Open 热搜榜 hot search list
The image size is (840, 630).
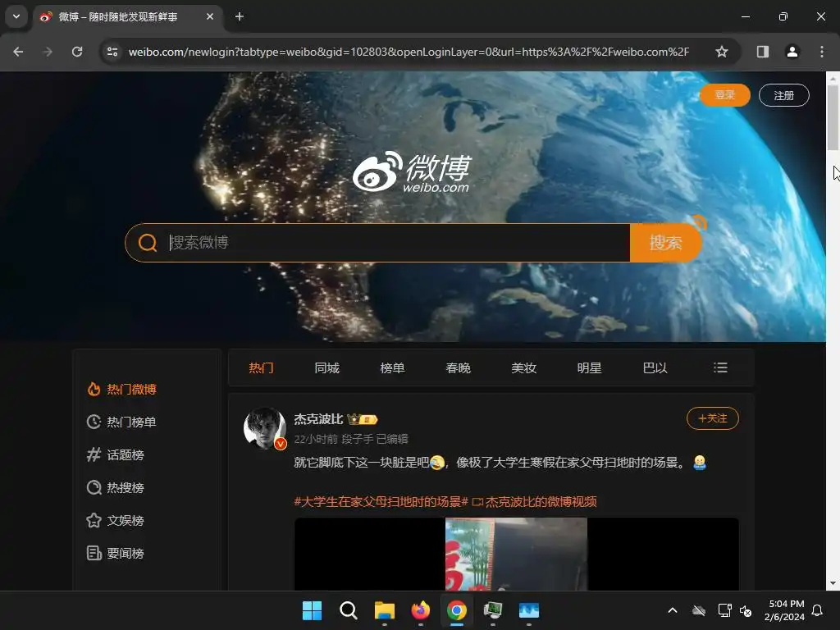116,487
